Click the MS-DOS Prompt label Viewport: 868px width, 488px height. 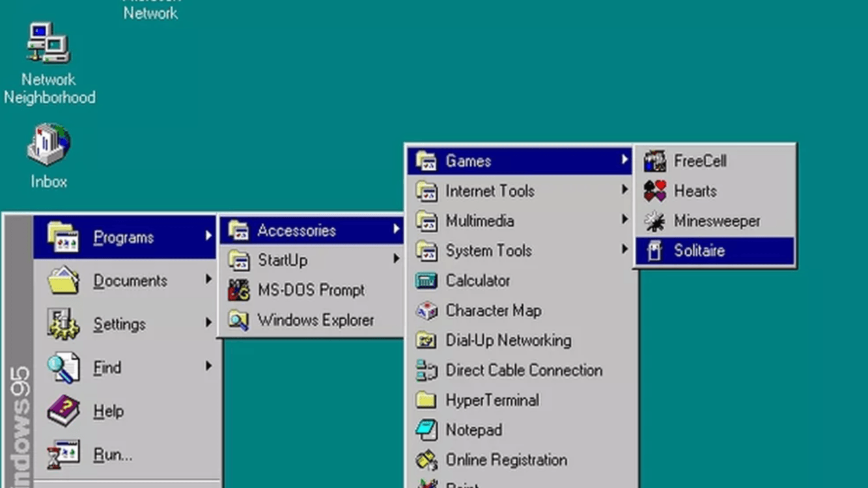point(311,290)
